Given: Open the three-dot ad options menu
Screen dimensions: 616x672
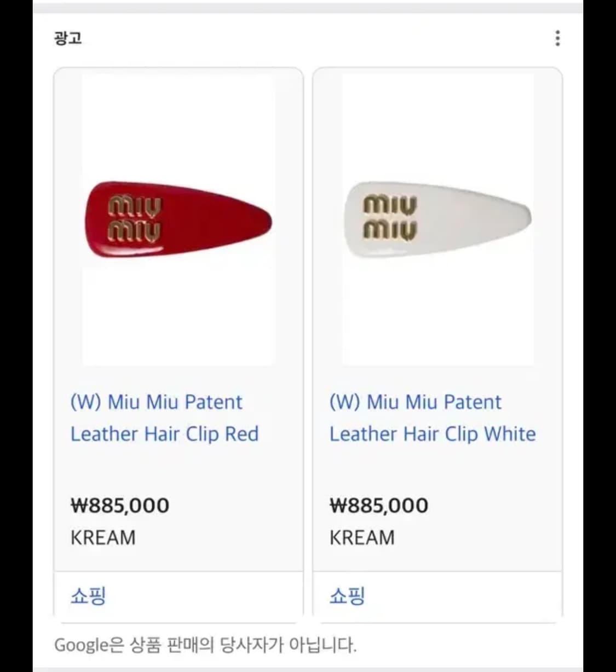Looking at the screenshot, I should click(557, 38).
